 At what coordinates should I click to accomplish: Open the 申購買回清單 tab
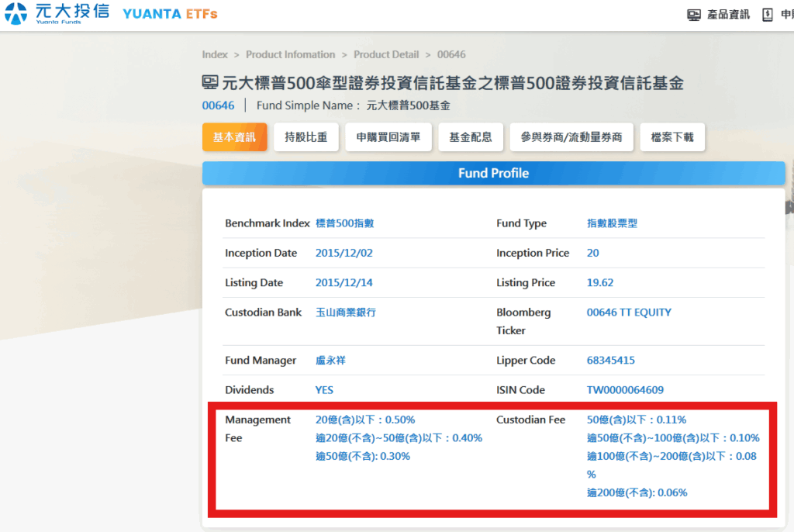tap(388, 136)
